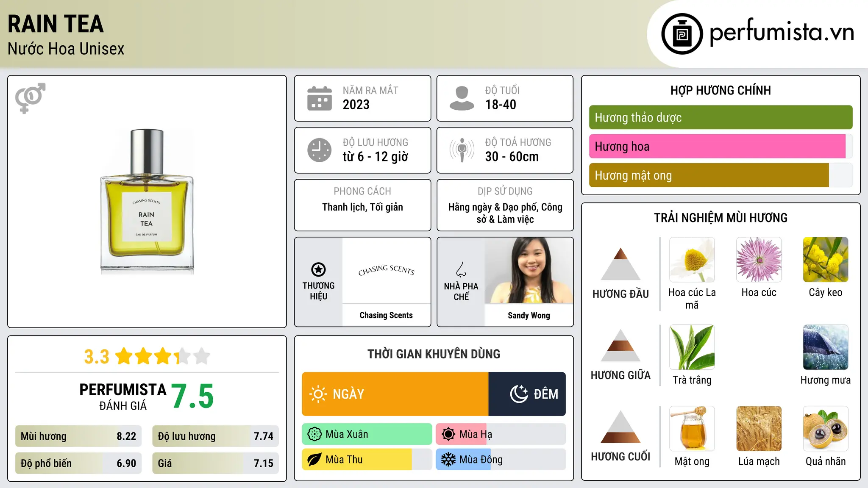Click the person icon beside Độ tuổi

click(462, 98)
